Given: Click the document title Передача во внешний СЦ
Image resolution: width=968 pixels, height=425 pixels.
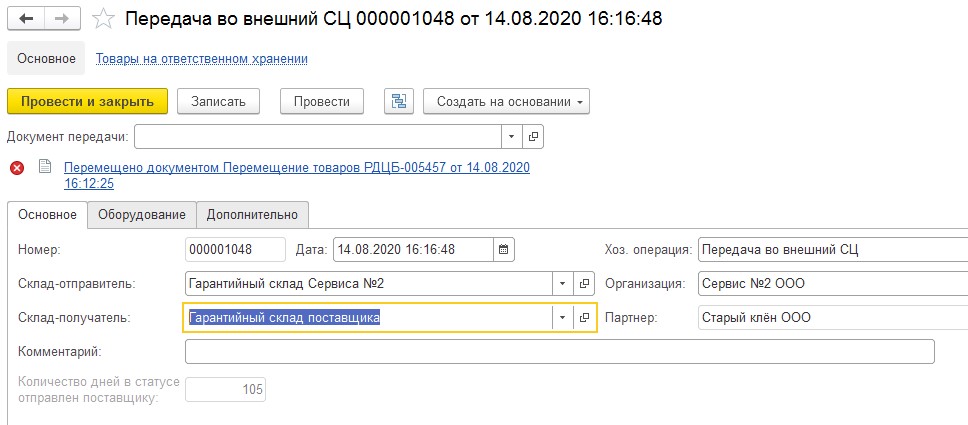Looking at the screenshot, I should coord(393,19).
